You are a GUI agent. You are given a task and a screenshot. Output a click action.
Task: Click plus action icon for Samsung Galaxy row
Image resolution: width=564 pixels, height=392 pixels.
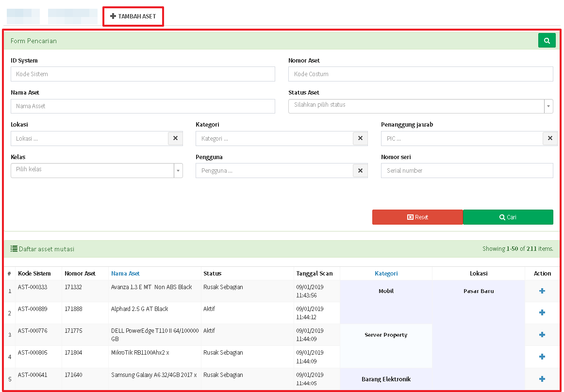pyautogui.click(x=542, y=379)
